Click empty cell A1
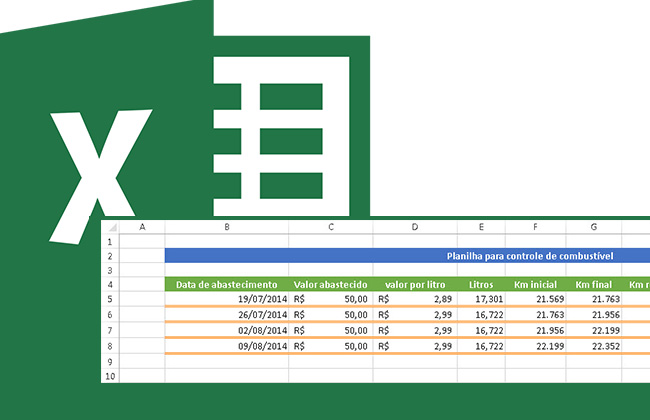Viewport: 650px width, 420px height. click(x=142, y=241)
